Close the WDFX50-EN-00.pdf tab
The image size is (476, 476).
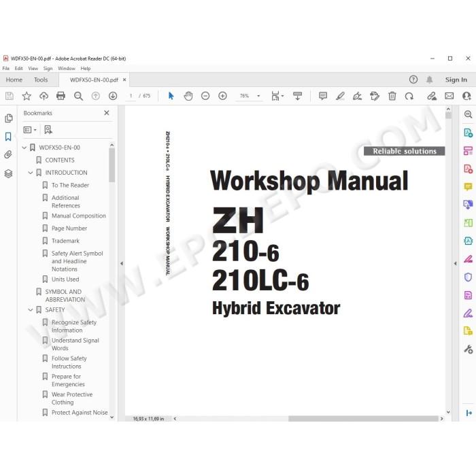(124, 80)
